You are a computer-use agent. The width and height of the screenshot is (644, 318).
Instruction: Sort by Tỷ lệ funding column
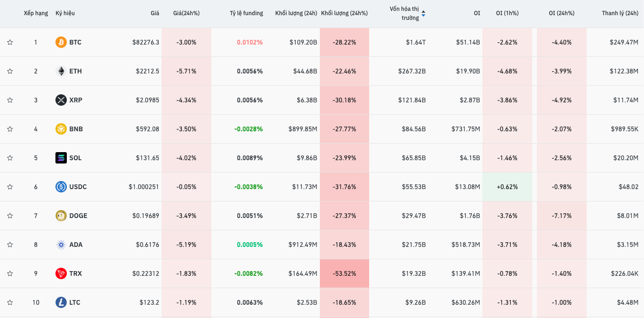click(246, 13)
